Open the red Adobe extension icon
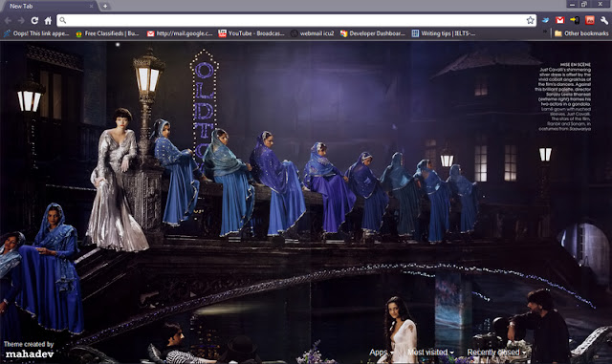 click(x=589, y=20)
